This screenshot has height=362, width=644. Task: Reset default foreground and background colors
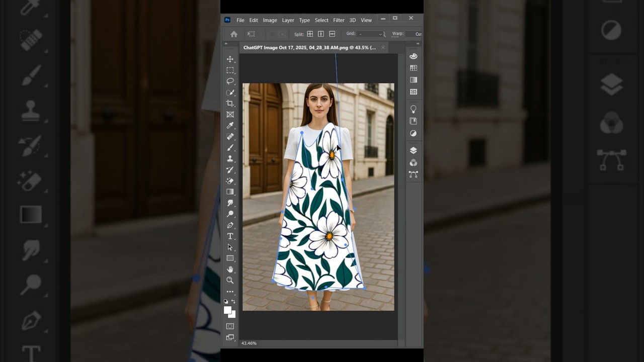click(x=226, y=302)
